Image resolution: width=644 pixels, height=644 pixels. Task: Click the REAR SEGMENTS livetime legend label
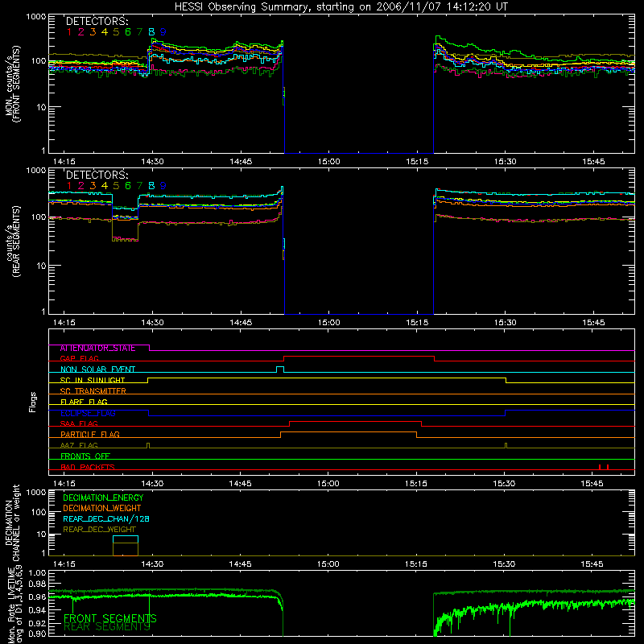(x=107, y=627)
